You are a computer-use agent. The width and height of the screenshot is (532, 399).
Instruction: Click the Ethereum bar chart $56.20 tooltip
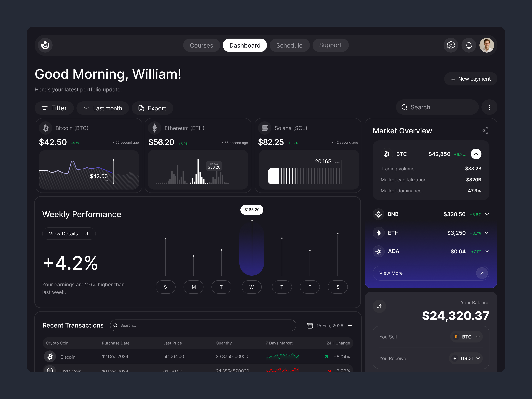tap(214, 166)
